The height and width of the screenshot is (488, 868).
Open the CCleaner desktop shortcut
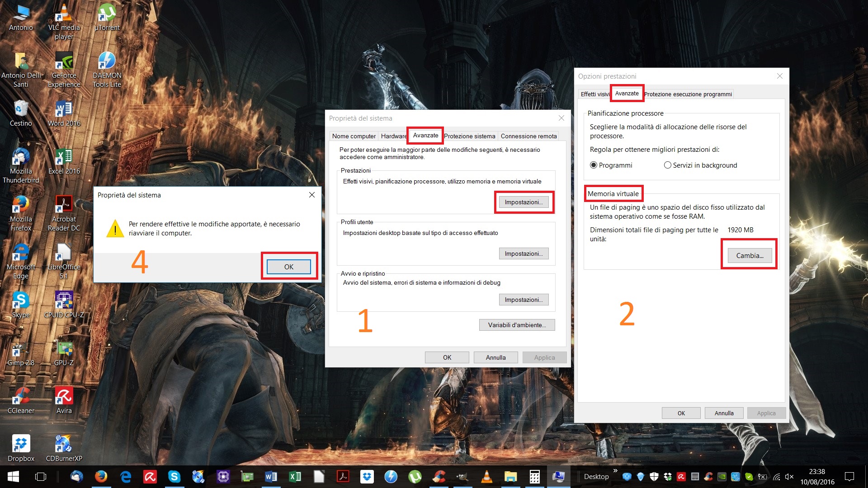[x=21, y=400]
